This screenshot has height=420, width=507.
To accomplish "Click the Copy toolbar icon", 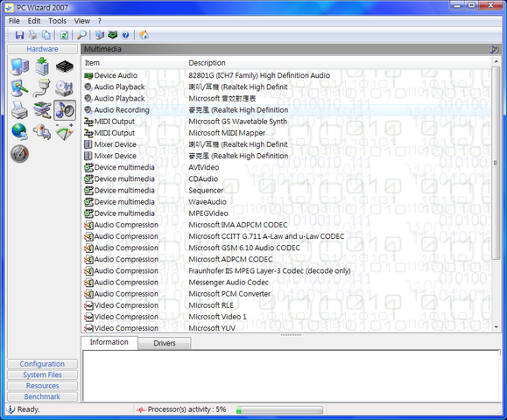I will [x=46, y=35].
